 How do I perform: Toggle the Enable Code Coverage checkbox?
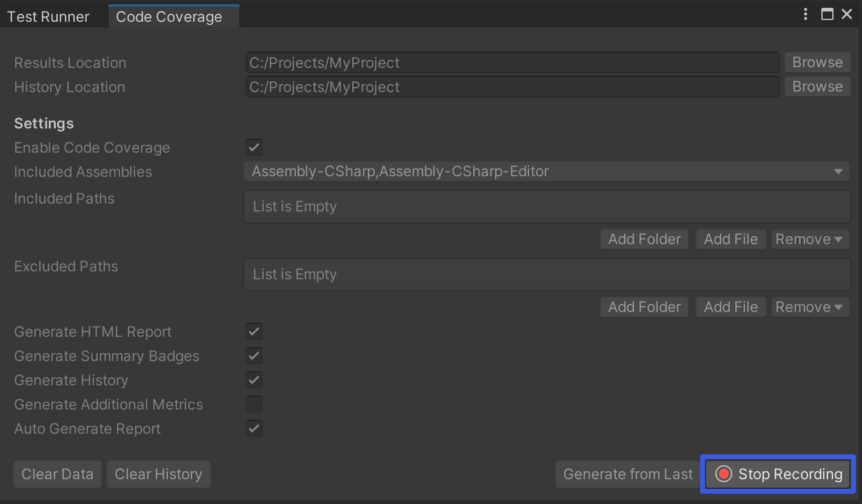pyautogui.click(x=254, y=147)
